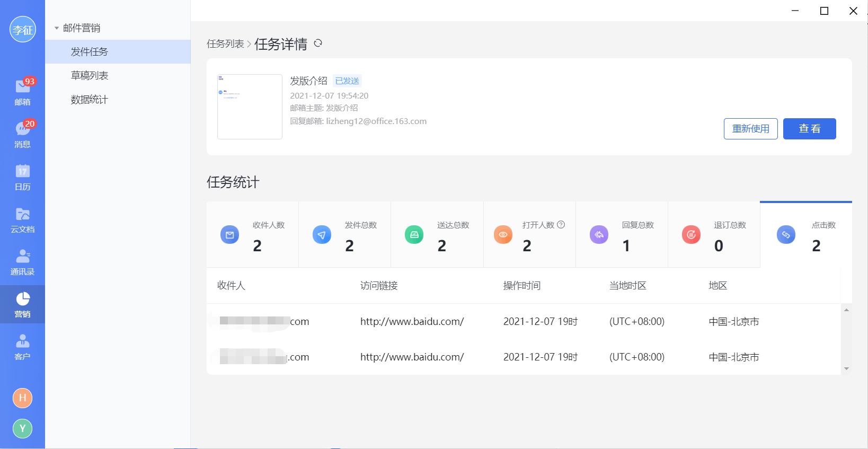Viewport: 868px width, 449px height.
Task: Click the blue 查看 button
Action: pyautogui.click(x=809, y=129)
